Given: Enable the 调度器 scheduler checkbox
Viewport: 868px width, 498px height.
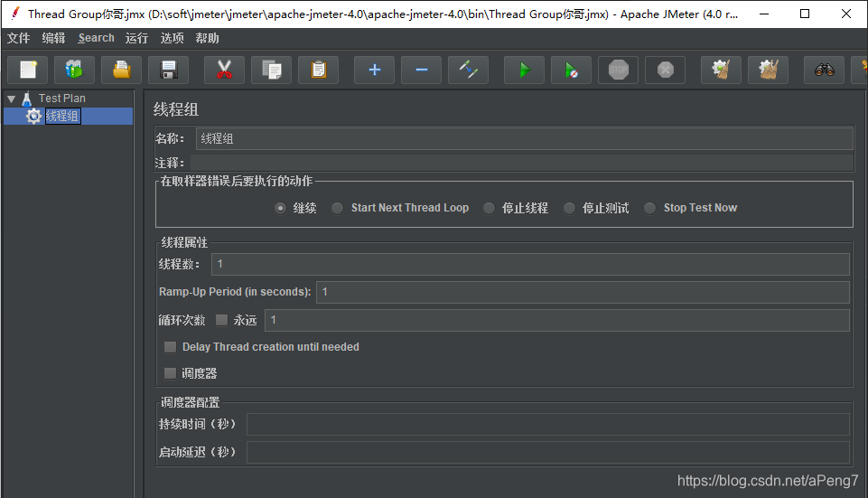Looking at the screenshot, I should pyautogui.click(x=170, y=373).
